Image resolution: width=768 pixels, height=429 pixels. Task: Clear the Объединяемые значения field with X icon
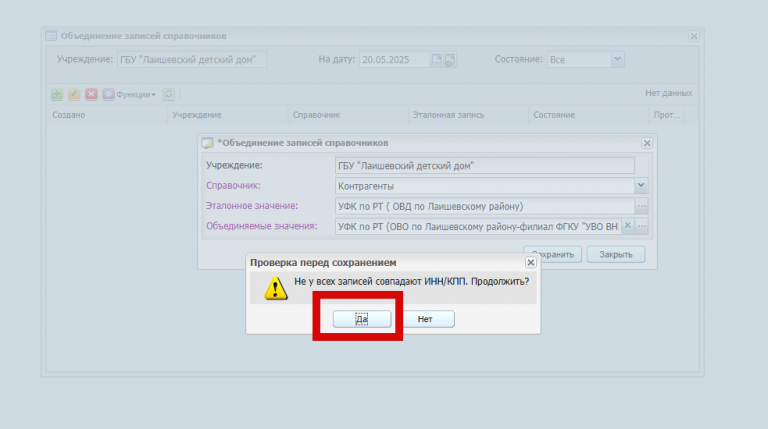pos(627,226)
